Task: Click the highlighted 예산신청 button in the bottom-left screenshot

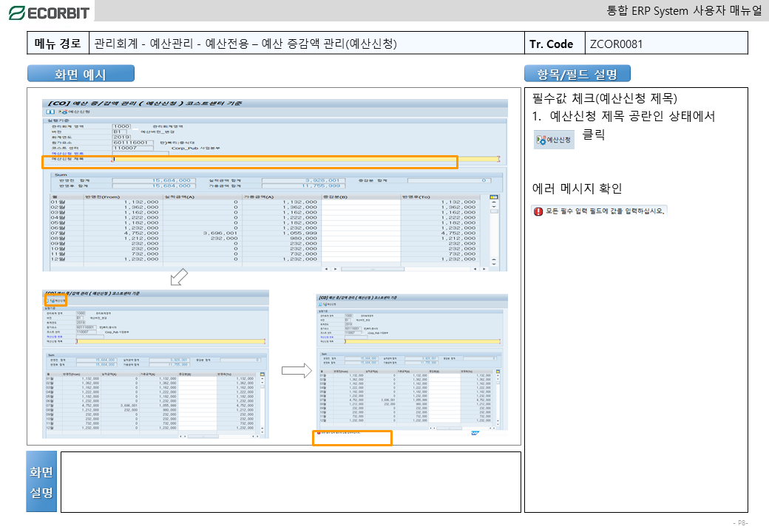Action: 56,301
